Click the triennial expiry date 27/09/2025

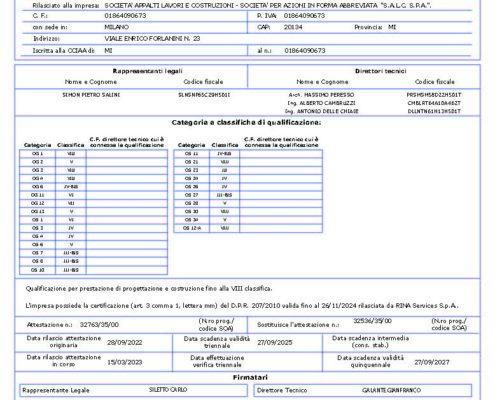coord(275,342)
